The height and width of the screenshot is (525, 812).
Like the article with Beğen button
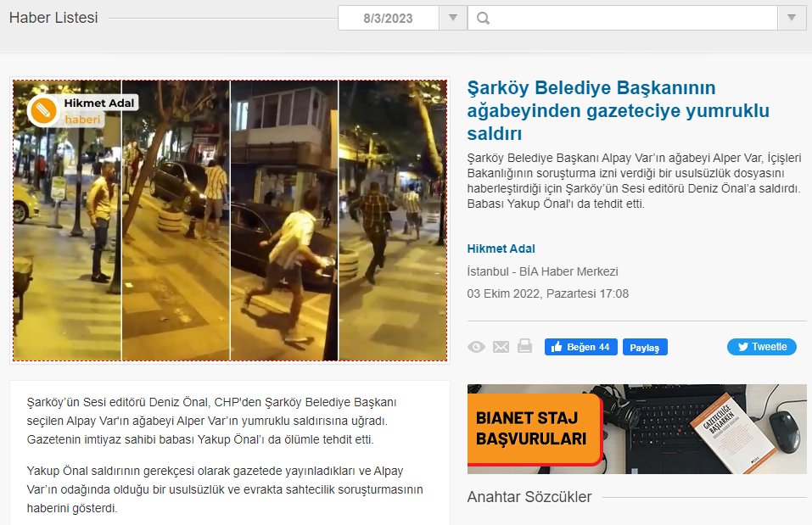tap(580, 347)
